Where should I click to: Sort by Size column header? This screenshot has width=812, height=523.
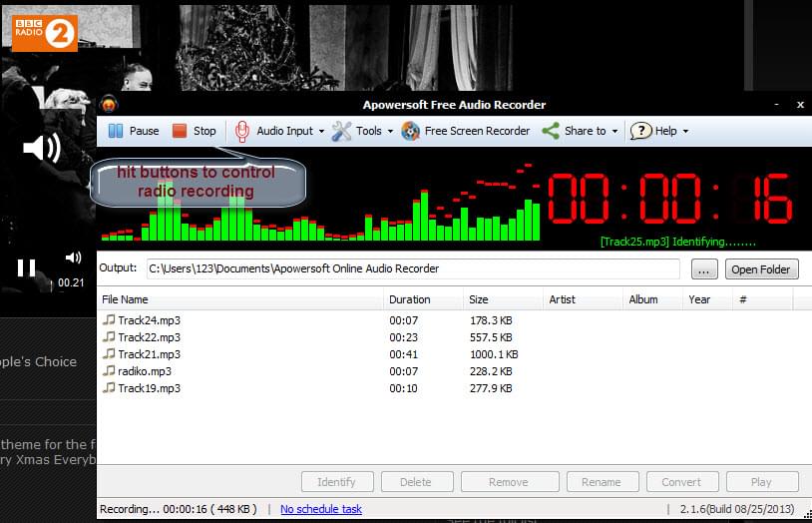503,299
